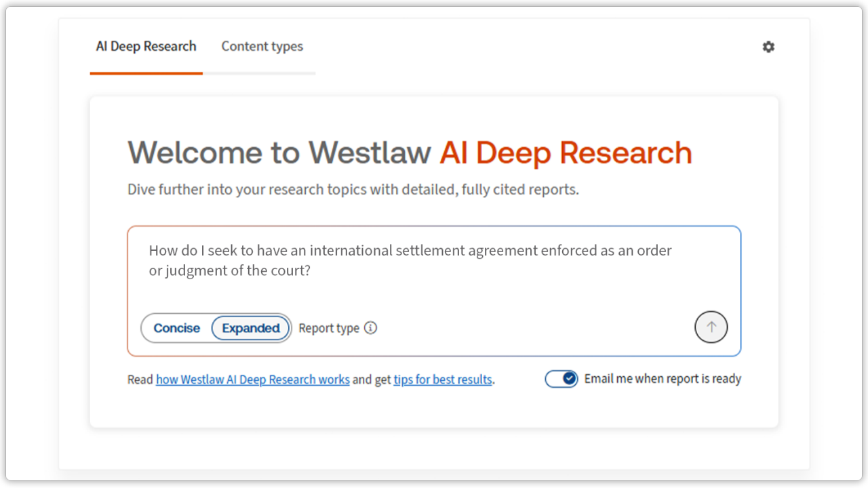Open the settings gear icon
868x488 pixels.
tap(768, 47)
